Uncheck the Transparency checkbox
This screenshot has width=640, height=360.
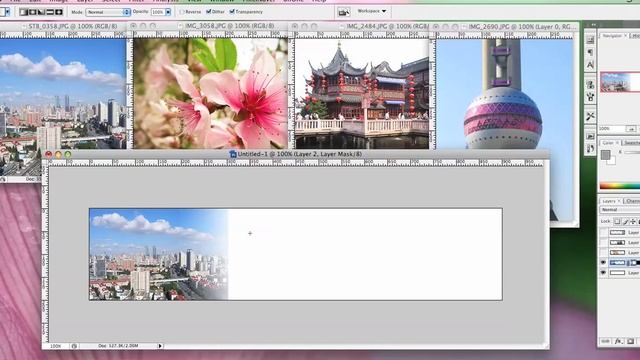[x=232, y=12]
